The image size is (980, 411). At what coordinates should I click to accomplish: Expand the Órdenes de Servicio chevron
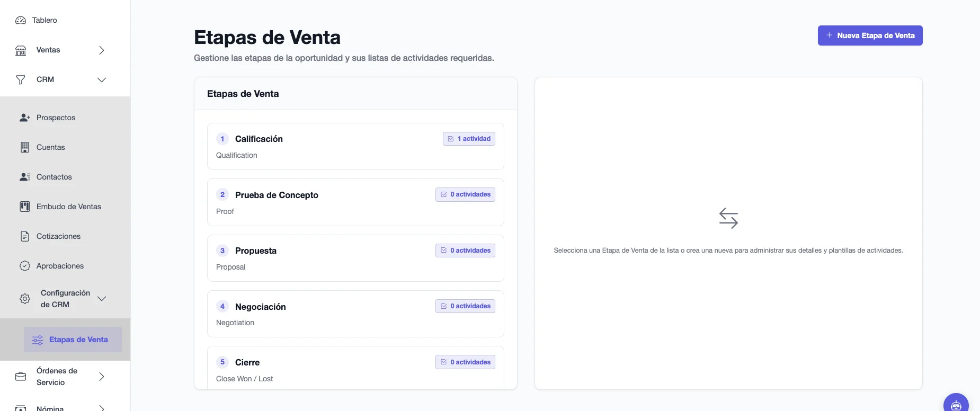point(102,377)
